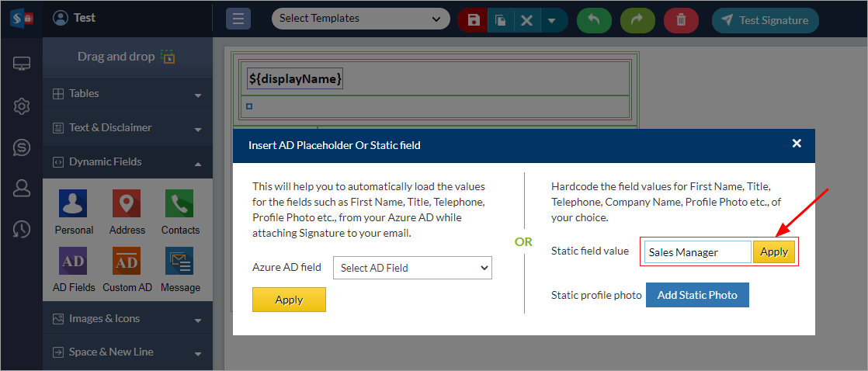Click the red save icon in toolbar
Viewport: 868px width, 371px height.
coord(474,20)
